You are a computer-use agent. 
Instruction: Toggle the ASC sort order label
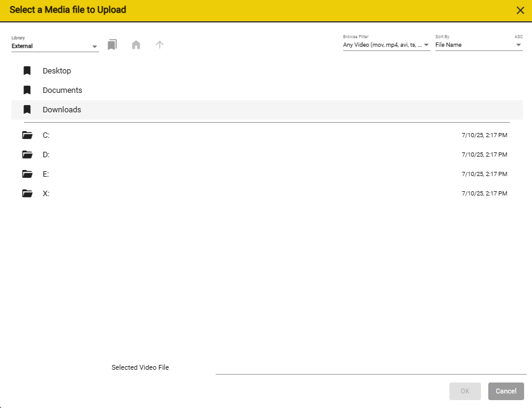click(x=519, y=36)
